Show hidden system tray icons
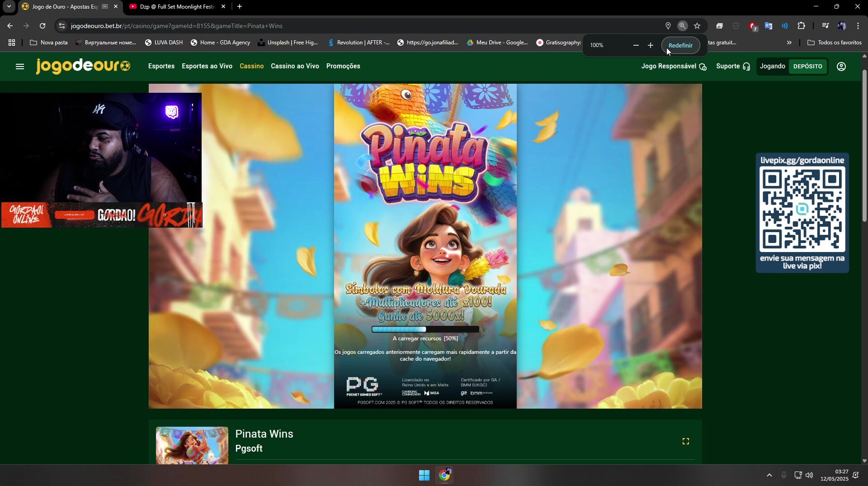Viewport: 868px width, 486px height. pos(769,475)
